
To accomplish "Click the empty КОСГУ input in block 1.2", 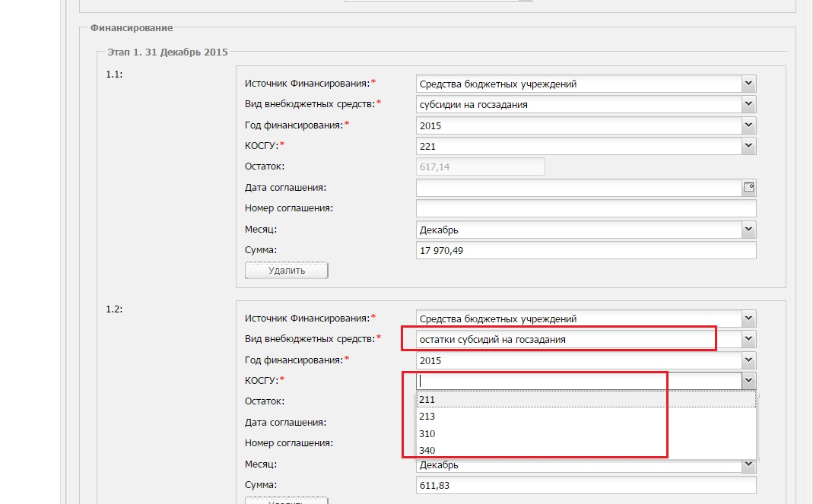I will [x=578, y=381].
